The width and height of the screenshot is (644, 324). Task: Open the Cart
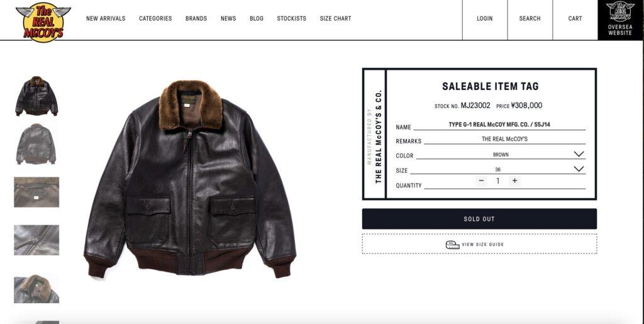(575, 18)
